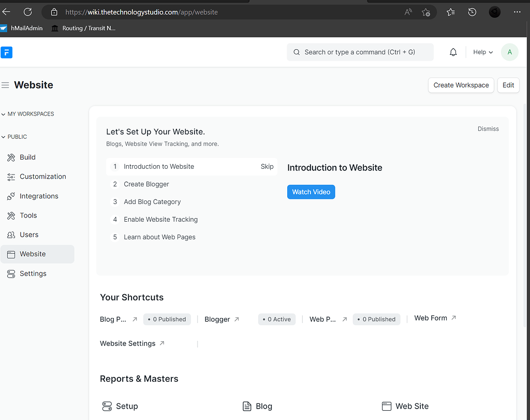The image size is (530, 420).
Task: Open the user avatar menu
Action: point(509,52)
